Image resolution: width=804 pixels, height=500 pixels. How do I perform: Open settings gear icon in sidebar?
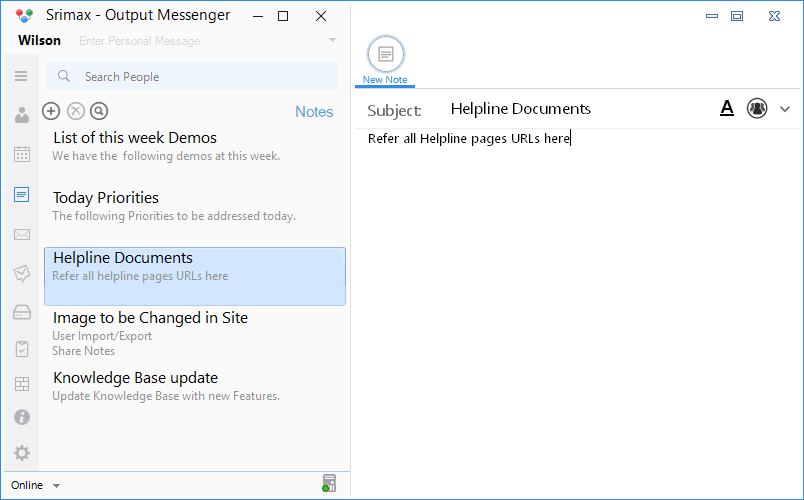(22, 453)
